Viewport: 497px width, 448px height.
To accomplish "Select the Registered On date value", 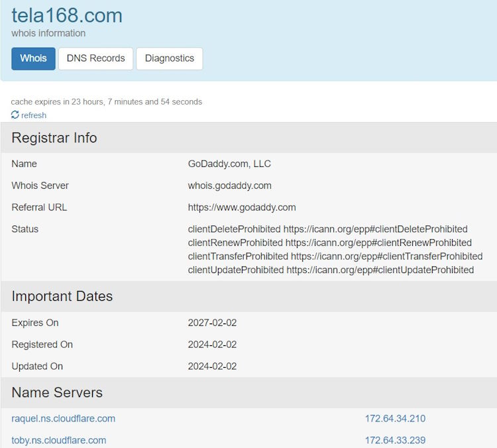I will click(212, 345).
